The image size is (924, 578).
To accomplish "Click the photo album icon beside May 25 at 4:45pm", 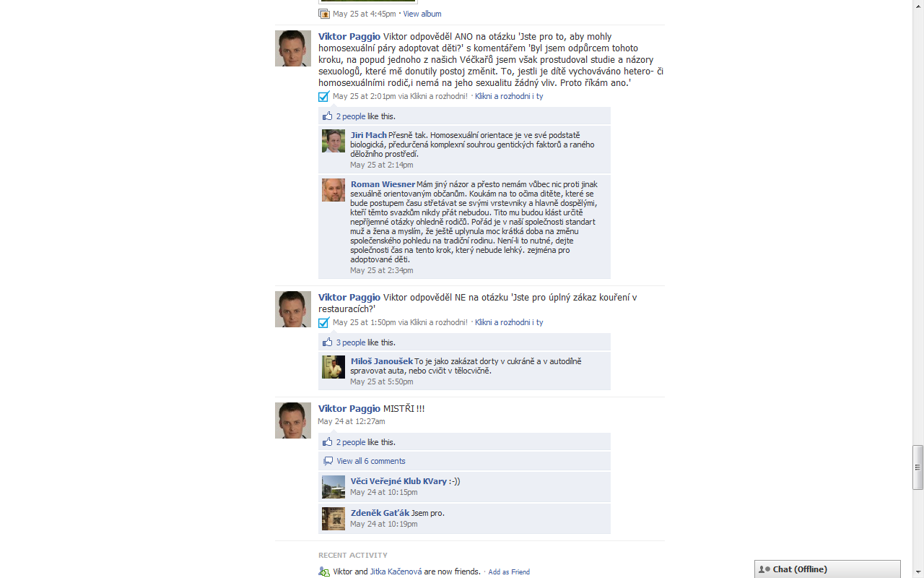I will [324, 14].
